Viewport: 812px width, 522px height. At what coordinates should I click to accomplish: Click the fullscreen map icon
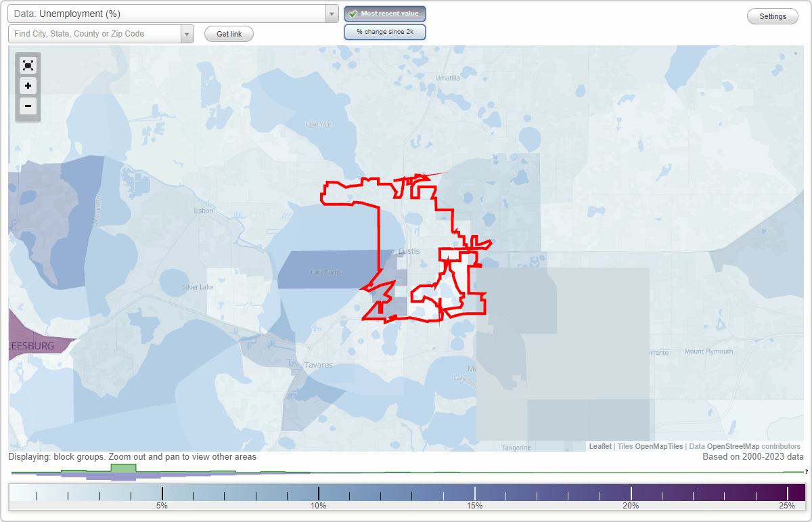pyautogui.click(x=28, y=66)
